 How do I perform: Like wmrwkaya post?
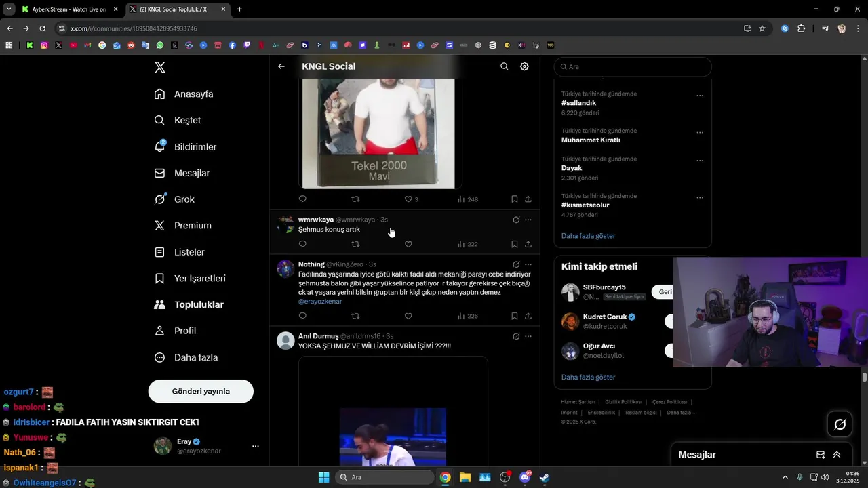click(408, 244)
